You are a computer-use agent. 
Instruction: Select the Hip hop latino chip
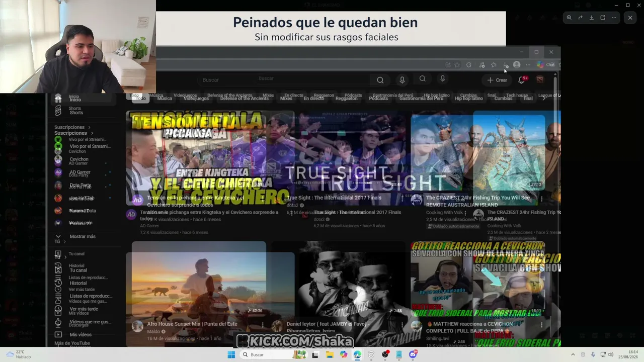468,98
